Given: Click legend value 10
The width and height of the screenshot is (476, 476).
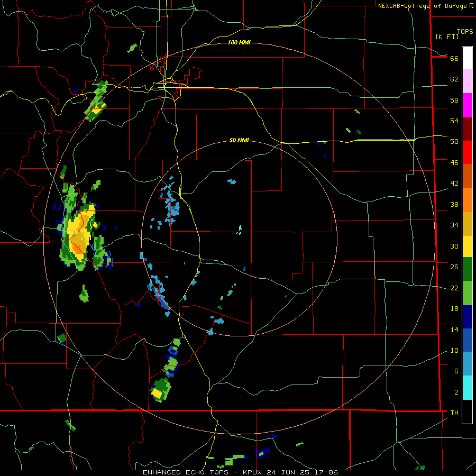Looking at the screenshot, I should tap(454, 350).
